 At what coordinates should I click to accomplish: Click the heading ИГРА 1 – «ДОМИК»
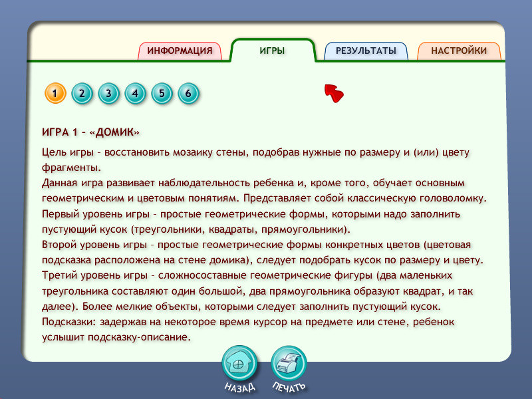pyautogui.click(x=90, y=132)
